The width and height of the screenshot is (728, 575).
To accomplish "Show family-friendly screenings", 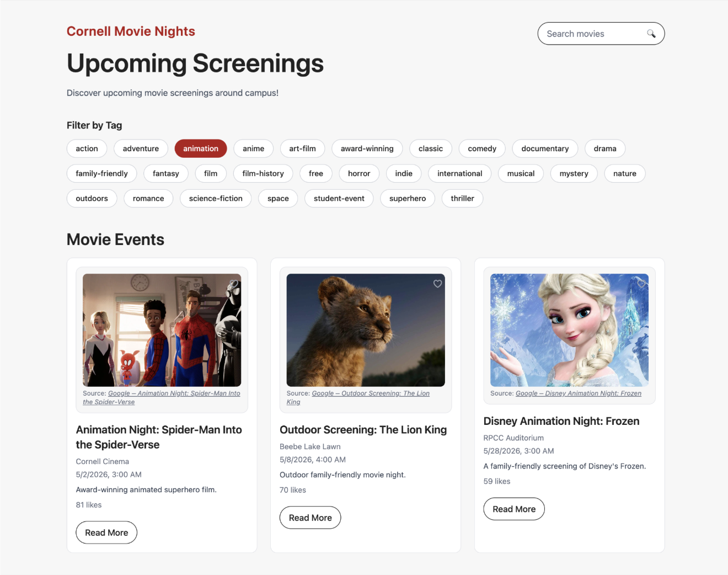I will 102,173.
